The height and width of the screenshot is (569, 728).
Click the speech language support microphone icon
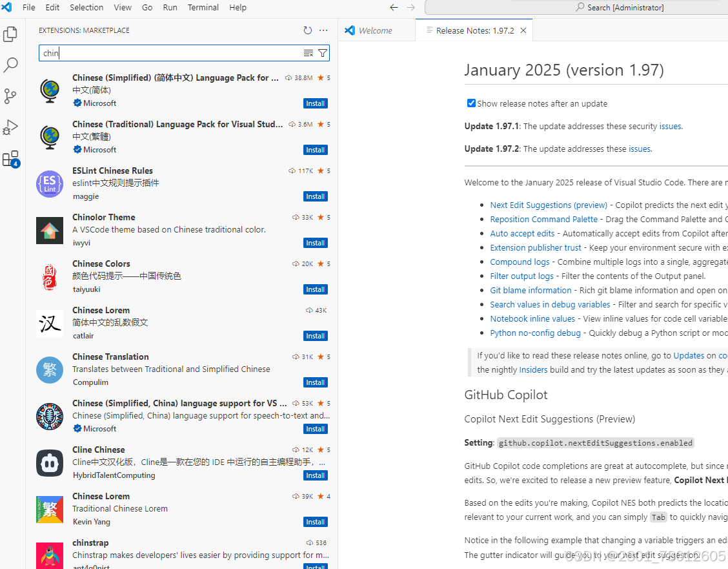[50, 416]
